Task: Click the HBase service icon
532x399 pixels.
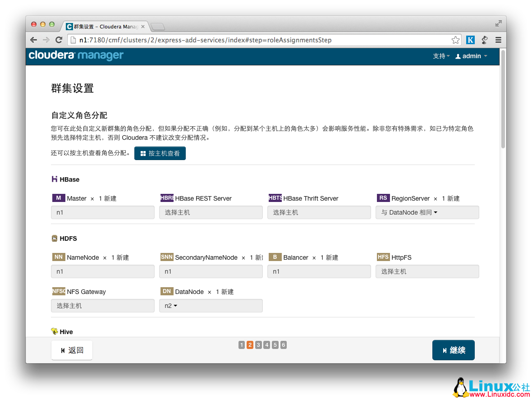Action: [54, 179]
